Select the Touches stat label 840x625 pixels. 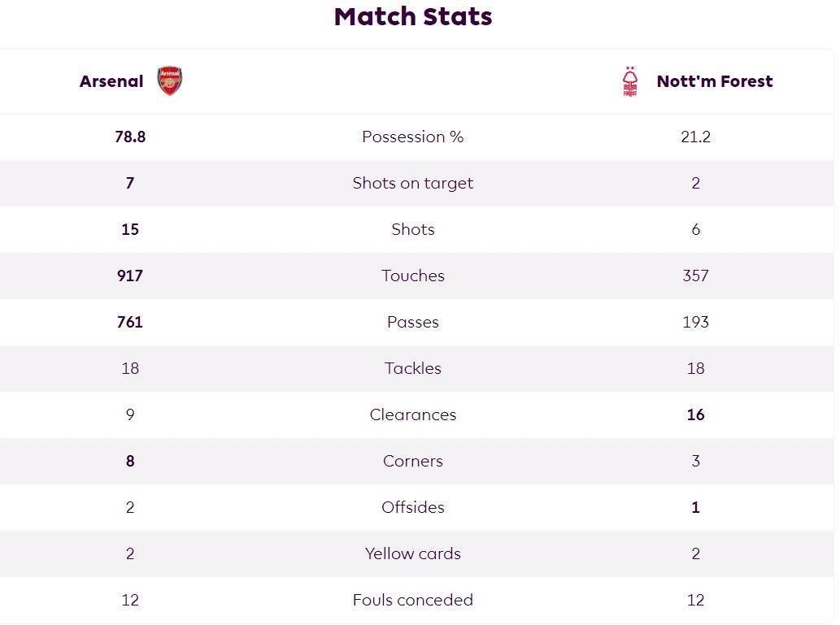tap(413, 276)
